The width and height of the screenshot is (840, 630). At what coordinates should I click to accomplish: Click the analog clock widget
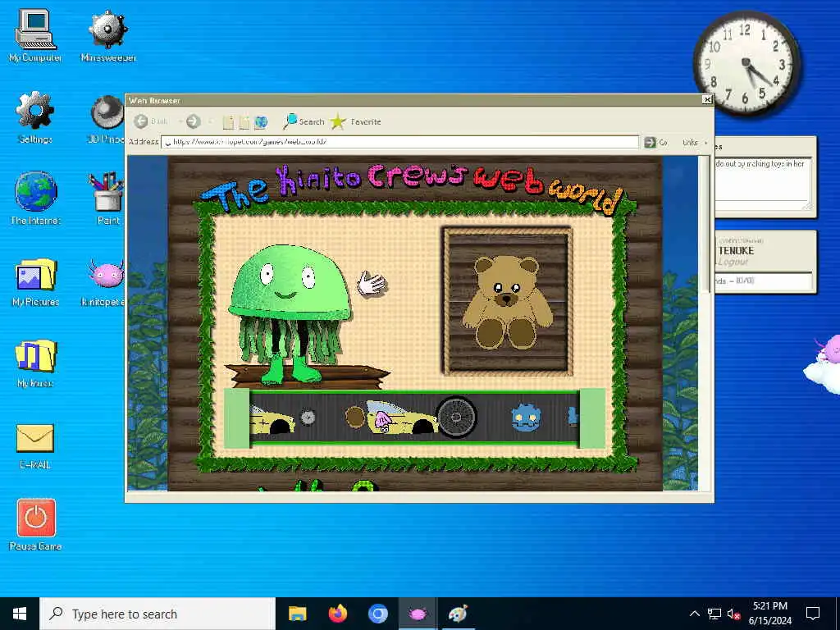(x=746, y=63)
